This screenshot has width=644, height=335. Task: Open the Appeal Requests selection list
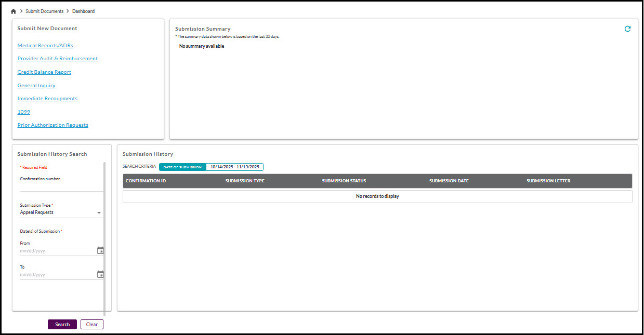pyautogui.click(x=57, y=212)
